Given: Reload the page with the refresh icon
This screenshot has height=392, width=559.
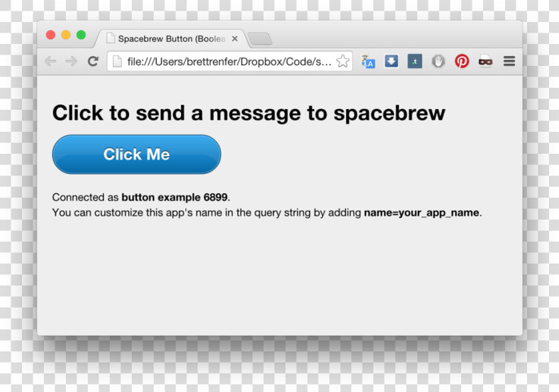Looking at the screenshot, I should (93, 61).
